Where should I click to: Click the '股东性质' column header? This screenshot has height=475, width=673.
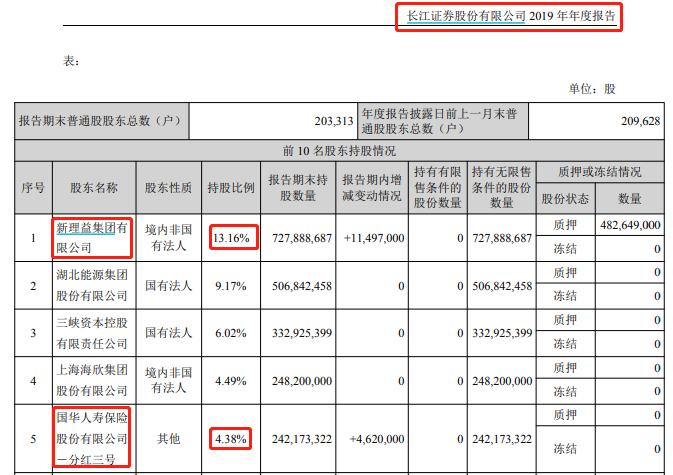coord(168,188)
